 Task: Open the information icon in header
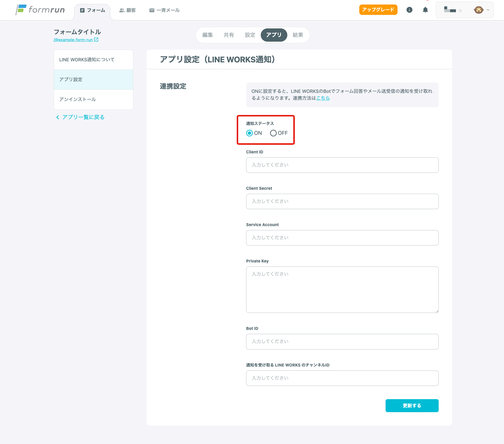409,10
